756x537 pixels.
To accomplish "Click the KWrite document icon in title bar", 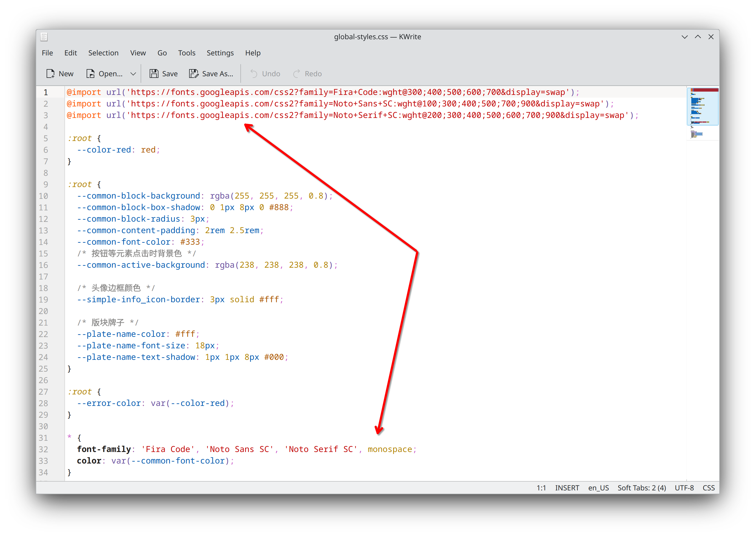I will (44, 37).
